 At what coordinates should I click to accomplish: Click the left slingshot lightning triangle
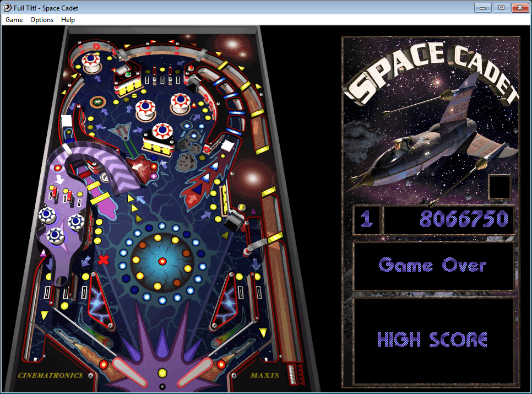[100, 302]
